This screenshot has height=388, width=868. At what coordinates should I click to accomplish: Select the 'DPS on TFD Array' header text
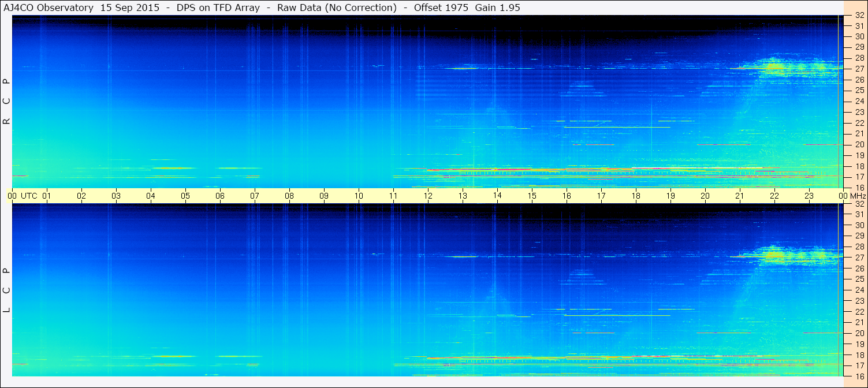219,8
